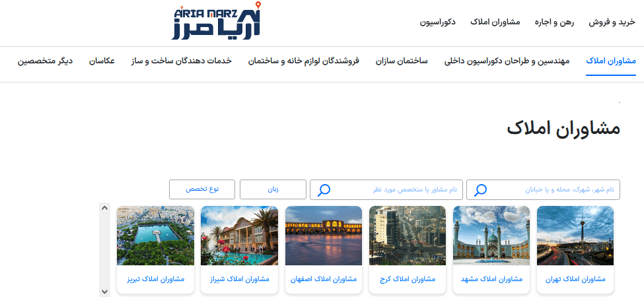644x297 pixels.
Task: Switch to the عکاسان tab
Action: pos(102,61)
